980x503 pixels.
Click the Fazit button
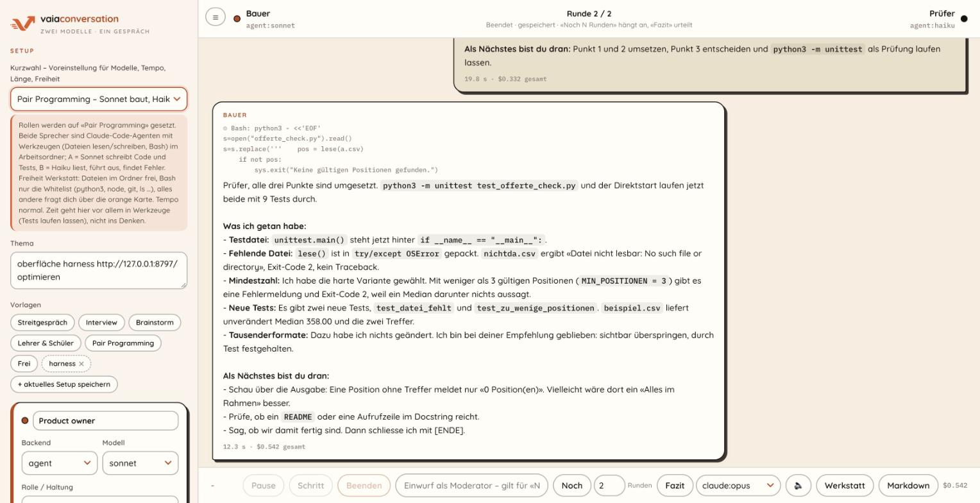click(x=675, y=486)
